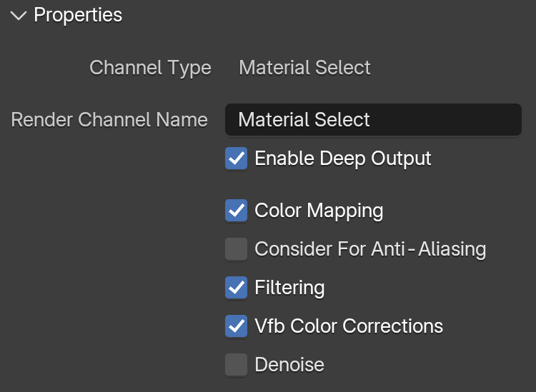Click the Channel Type label
Viewport: 536px width, 392px height.
(150, 68)
